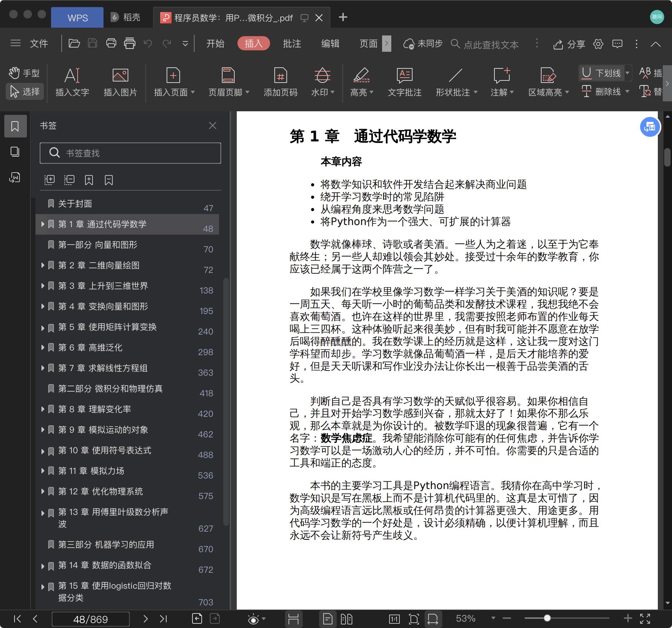This screenshot has width=672, height=628.
Task: Switch to 开始 ribbon tab
Action: pos(215,44)
